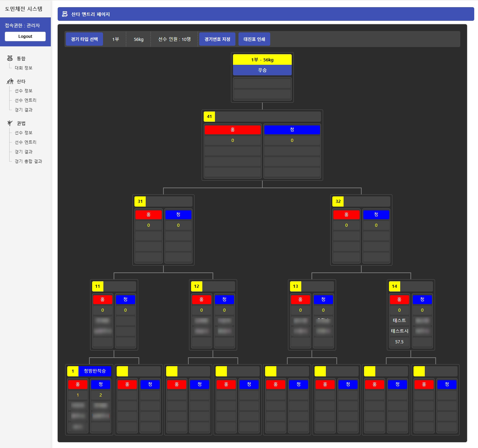Click the kicking figure icon beside 권법
478x448 pixels.
pyautogui.click(x=10, y=123)
